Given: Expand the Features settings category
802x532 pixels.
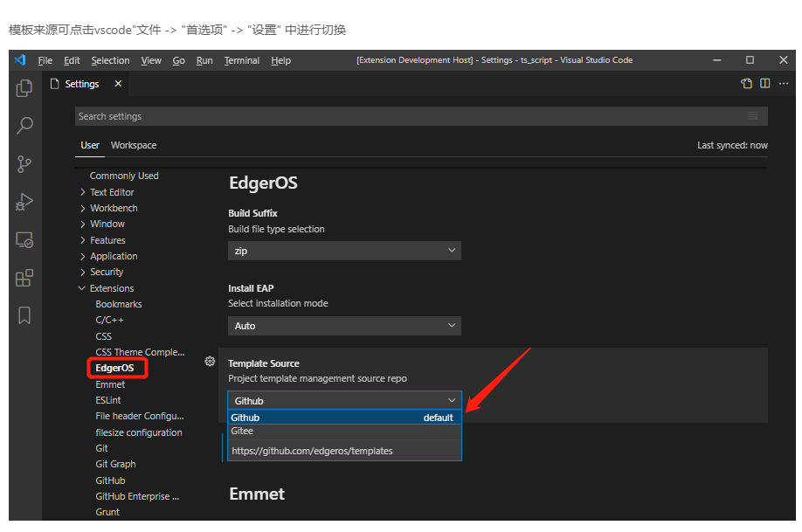Looking at the screenshot, I should tap(107, 240).
